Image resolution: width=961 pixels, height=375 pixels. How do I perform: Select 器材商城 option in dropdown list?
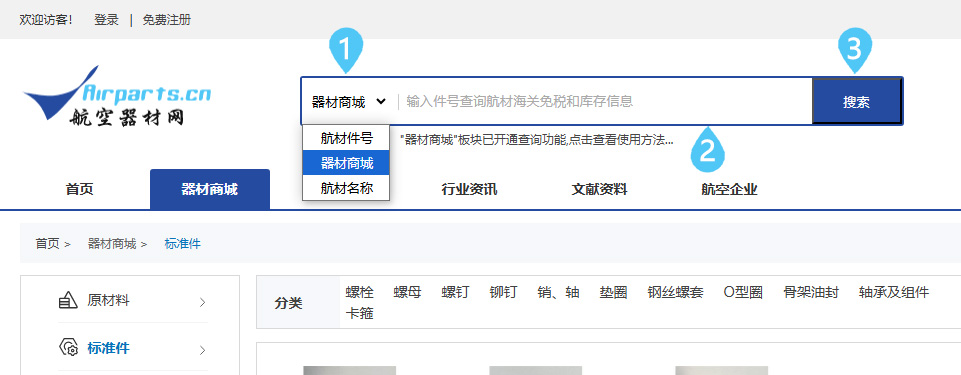tap(346, 163)
